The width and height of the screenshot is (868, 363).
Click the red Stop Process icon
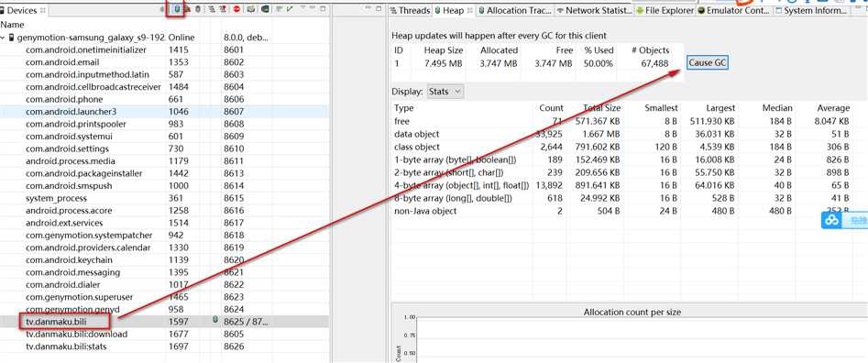(x=236, y=9)
